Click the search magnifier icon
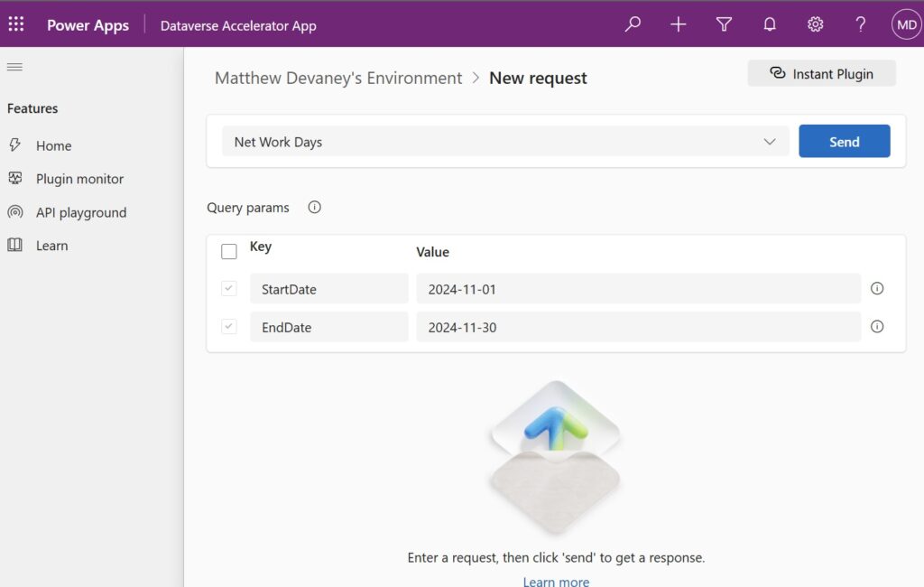Image resolution: width=924 pixels, height=587 pixels. [633, 24]
